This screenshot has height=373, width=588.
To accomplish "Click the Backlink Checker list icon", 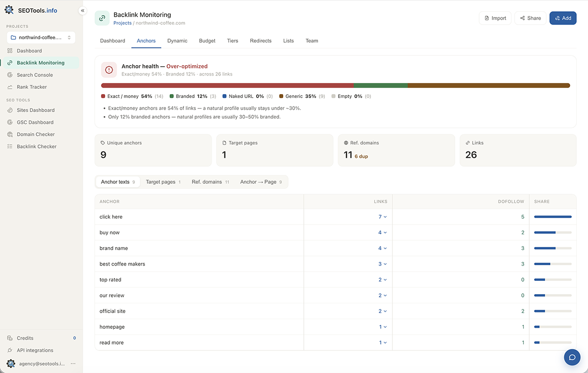I will [10, 147].
